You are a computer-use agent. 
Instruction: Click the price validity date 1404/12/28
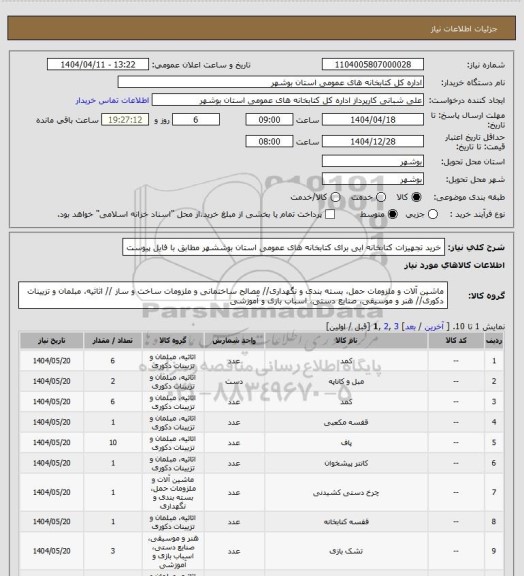[373, 141]
